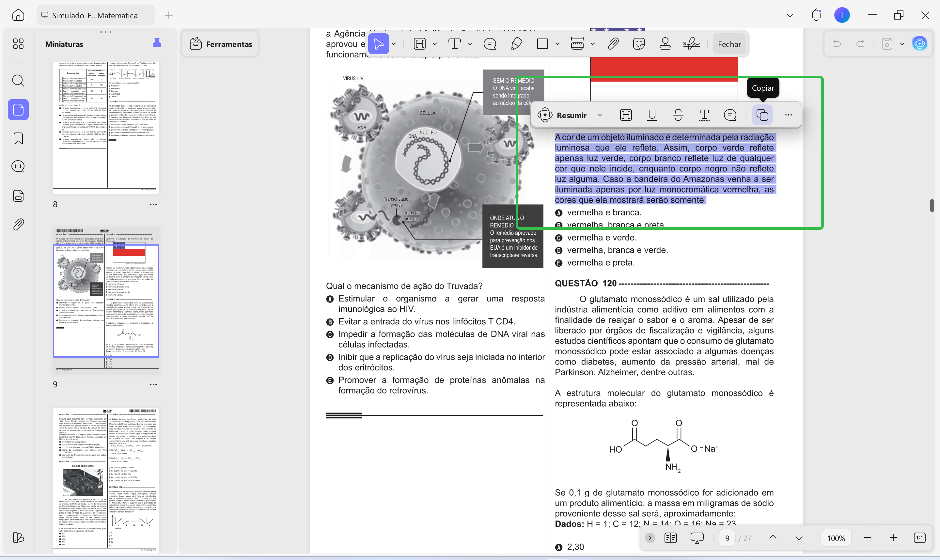
Task: Collapse the bottom page navigation bar
Action: pos(650,537)
